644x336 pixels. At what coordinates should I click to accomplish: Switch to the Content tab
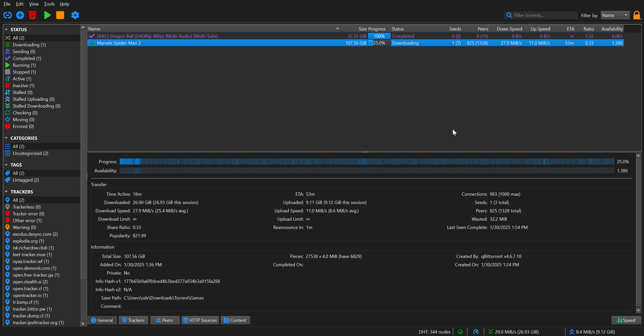pyautogui.click(x=235, y=320)
